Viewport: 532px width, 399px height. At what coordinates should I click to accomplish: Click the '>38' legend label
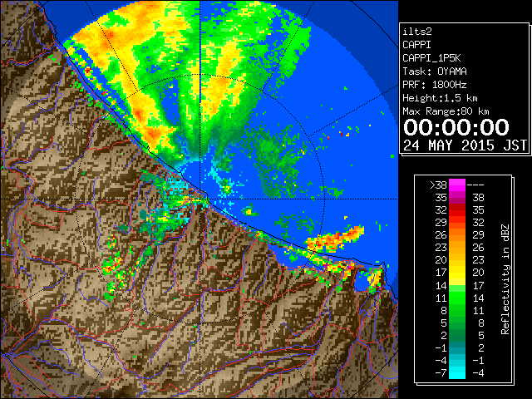click(438, 185)
